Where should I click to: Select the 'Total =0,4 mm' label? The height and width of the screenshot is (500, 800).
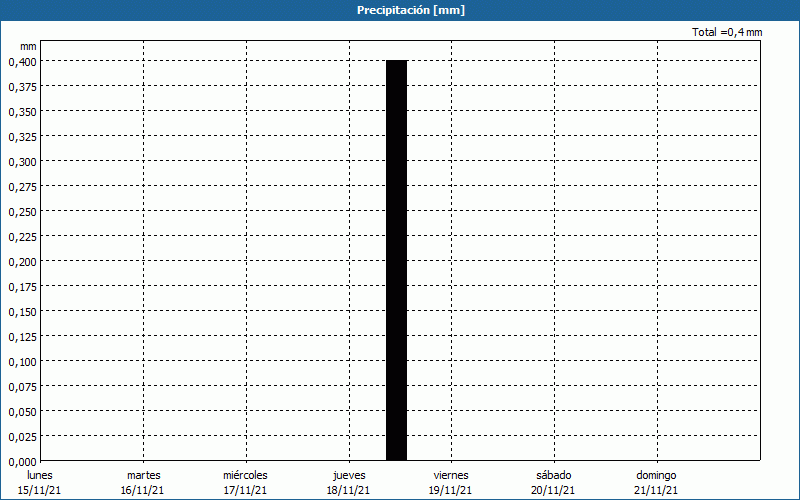pyautogui.click(x=727, y=32)
